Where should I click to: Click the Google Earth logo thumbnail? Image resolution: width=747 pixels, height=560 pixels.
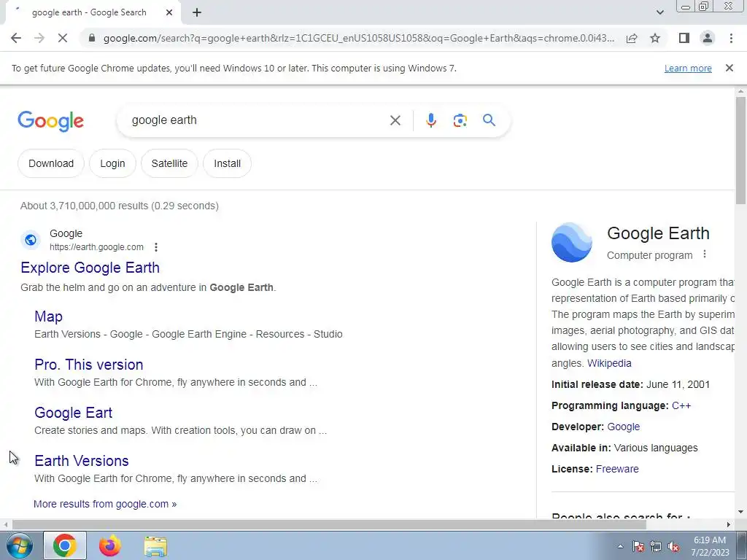point(572,242)
